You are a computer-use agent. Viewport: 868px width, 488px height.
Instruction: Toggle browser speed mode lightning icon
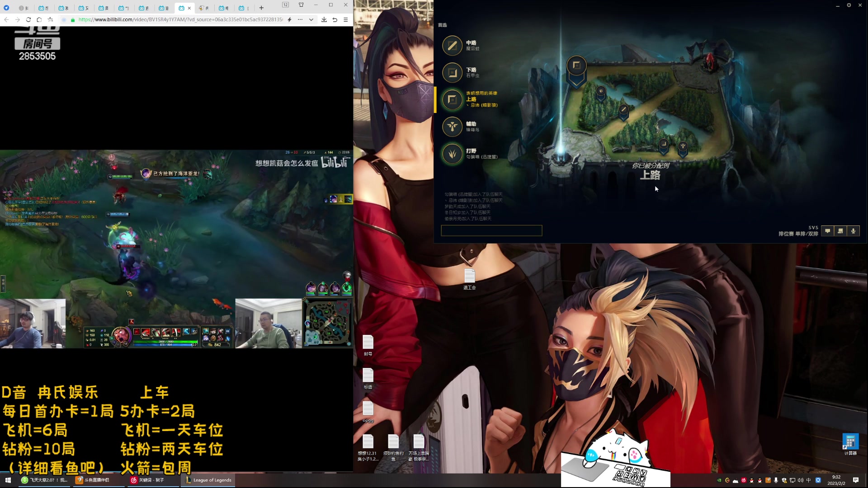tap(289, 19)
